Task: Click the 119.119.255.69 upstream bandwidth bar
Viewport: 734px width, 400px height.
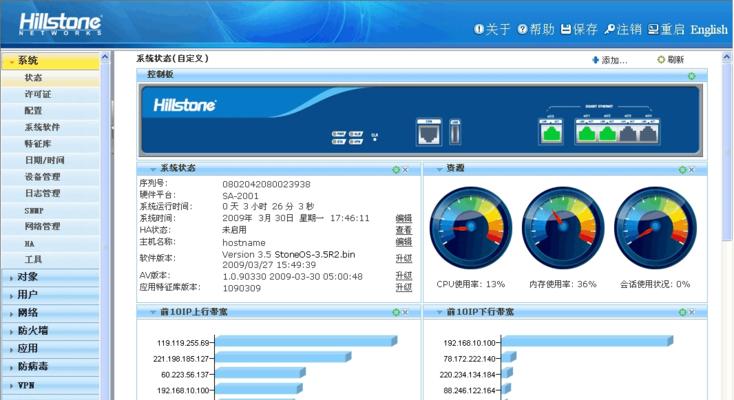Action: (x=306, y=341)
